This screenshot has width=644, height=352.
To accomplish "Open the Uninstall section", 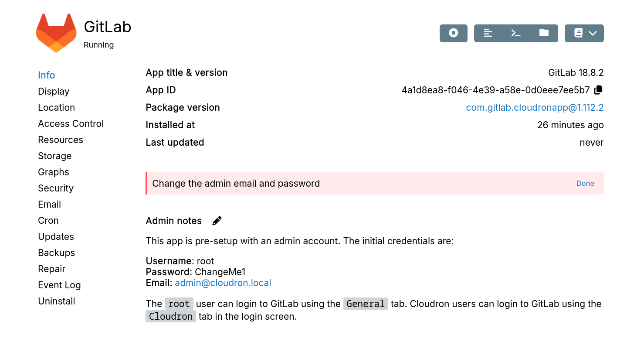I will point(57,301).
